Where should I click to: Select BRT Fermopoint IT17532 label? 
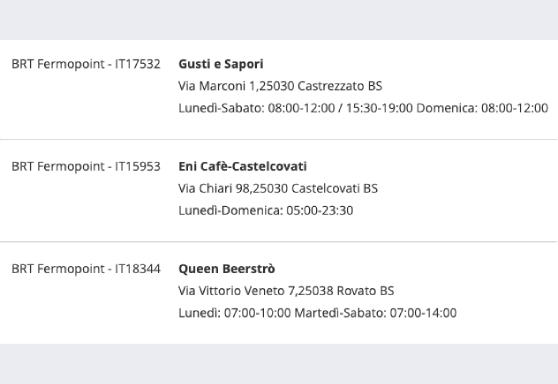pyautogui.click(x=86, y=64)
